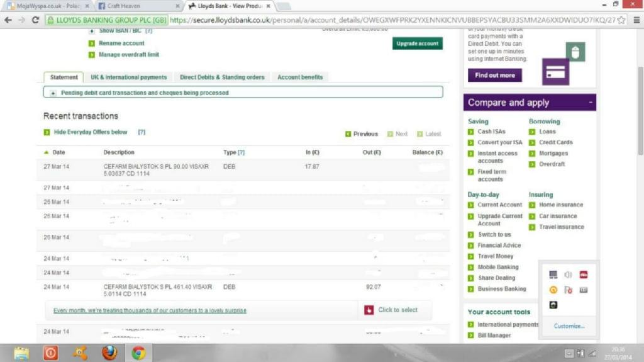
Task: Open UK & International payments tab
Action: (128, 77)
